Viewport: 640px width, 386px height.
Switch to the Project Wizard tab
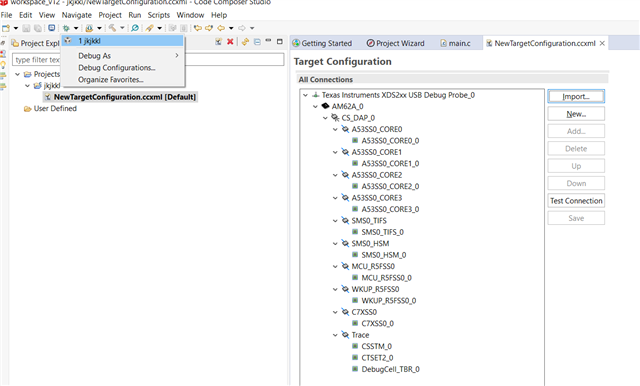[396, 43]
